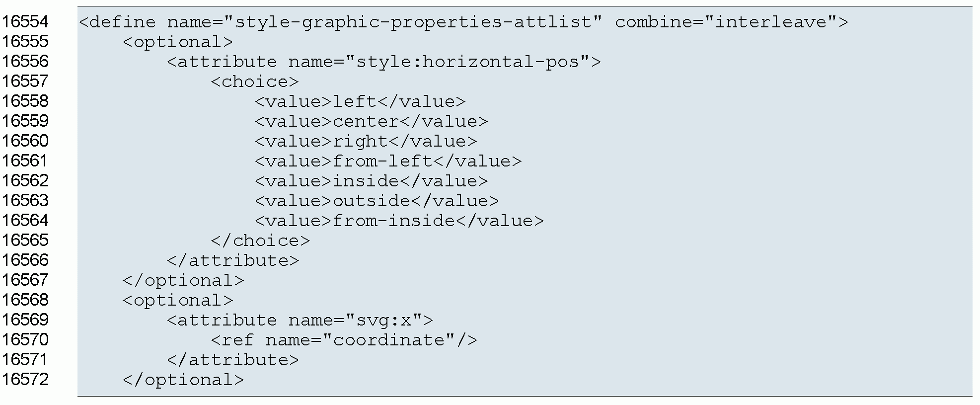This screenshot has width=980, height=405.
Task: Click line number 16571
Action: [x=25, y=360]
